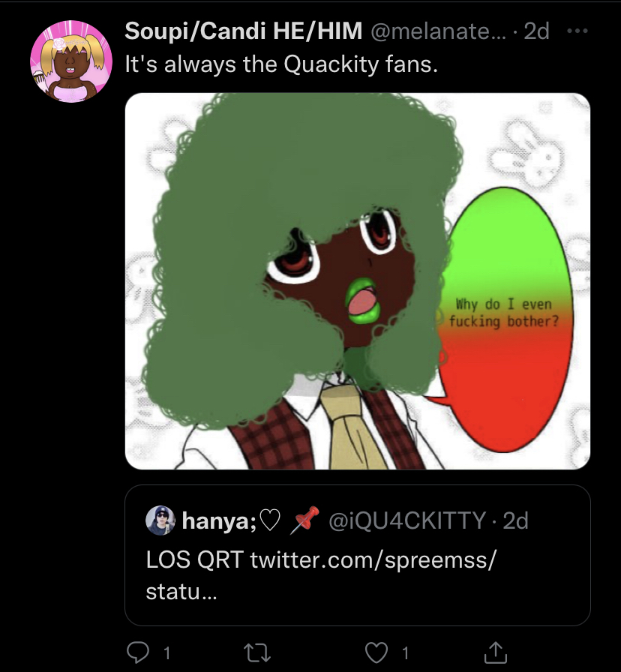The height and width of the screenshot is (672, 621).
Task: Click the hanya;♡ display name
Action: (231, 520)
